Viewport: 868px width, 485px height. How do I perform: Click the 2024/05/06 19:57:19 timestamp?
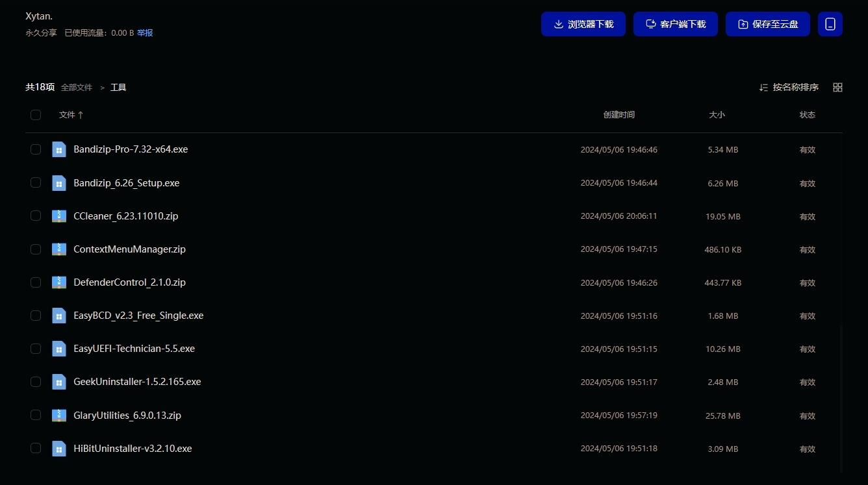pyautogui.click(x=619, y=416)
